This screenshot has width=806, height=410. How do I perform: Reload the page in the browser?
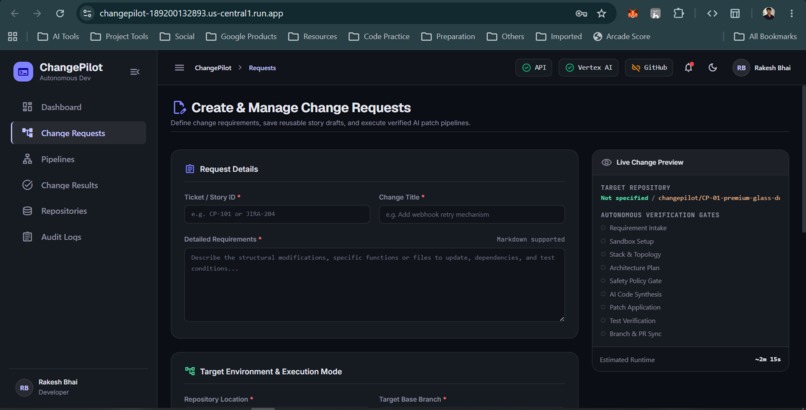pos(60,13)
